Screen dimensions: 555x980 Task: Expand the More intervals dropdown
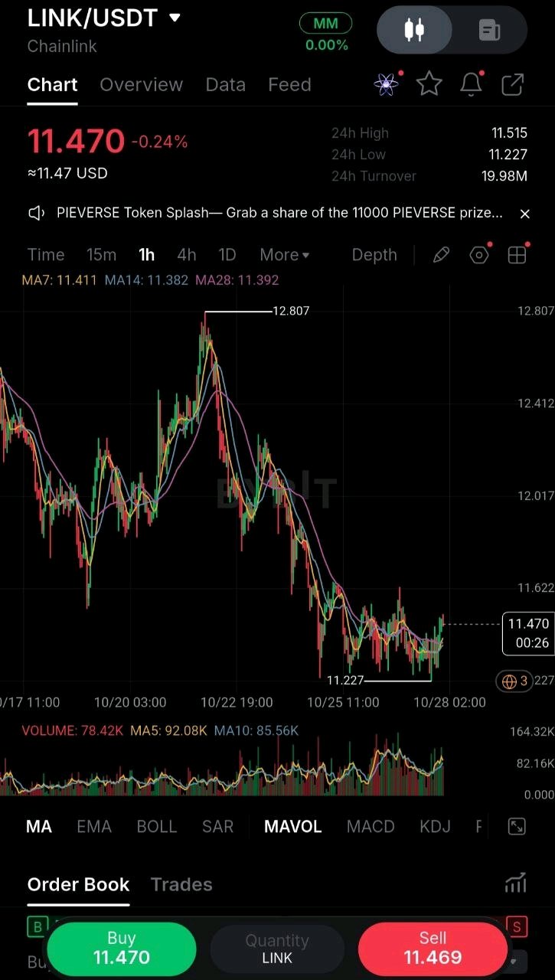tap(285, 255)
